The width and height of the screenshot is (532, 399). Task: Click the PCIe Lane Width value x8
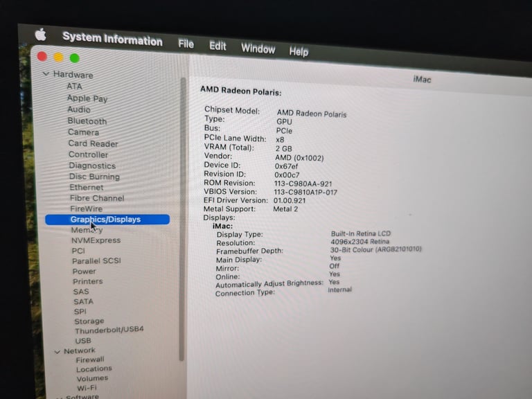tap(280, 139)
